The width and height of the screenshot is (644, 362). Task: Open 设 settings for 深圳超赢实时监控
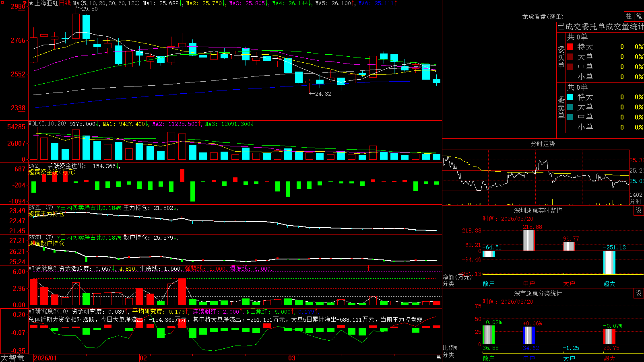coord(639,210)
